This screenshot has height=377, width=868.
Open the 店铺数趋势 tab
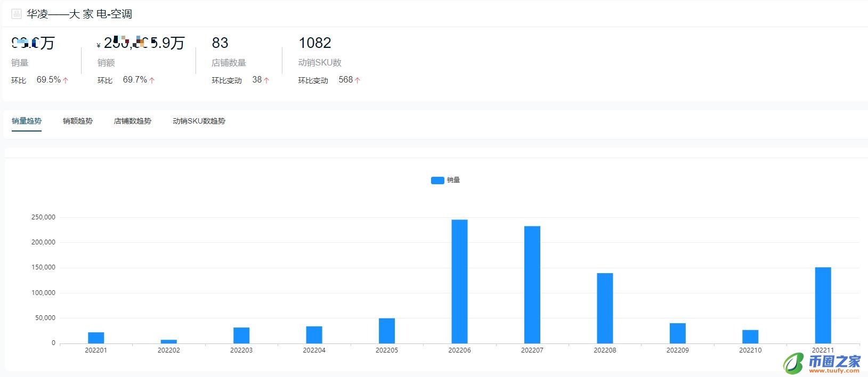click(133, 121)
